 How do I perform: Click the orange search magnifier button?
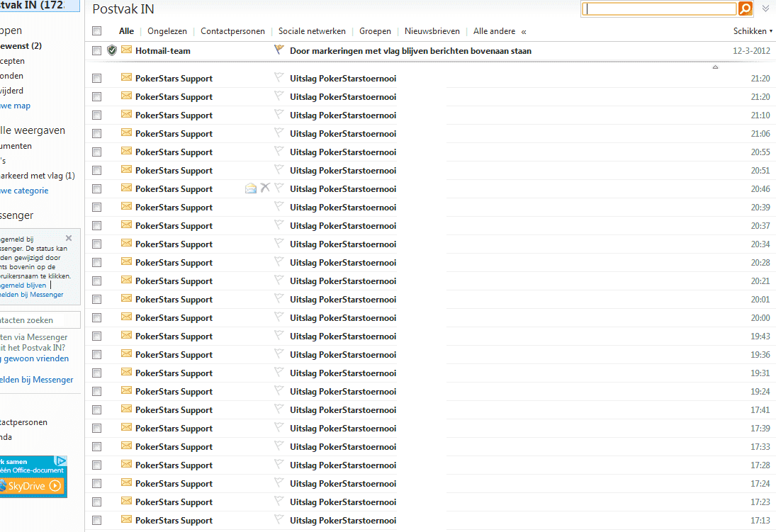pos(745,9)
